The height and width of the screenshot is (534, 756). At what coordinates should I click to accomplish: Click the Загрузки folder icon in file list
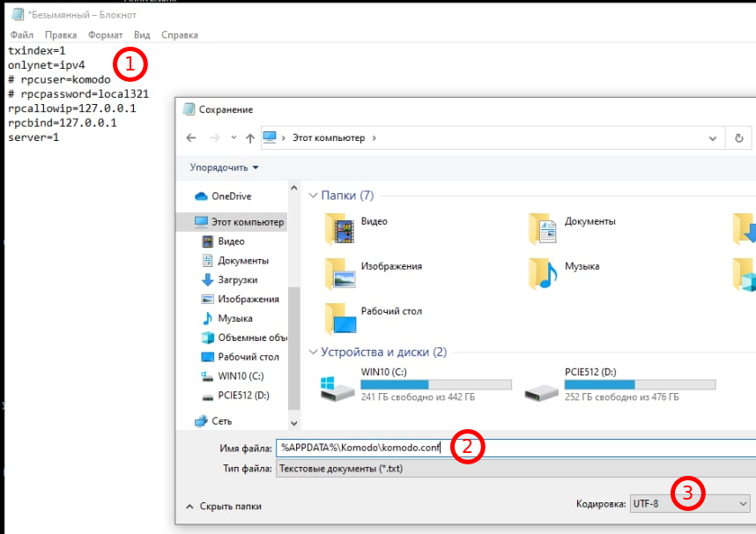click(x=744, y=227)
